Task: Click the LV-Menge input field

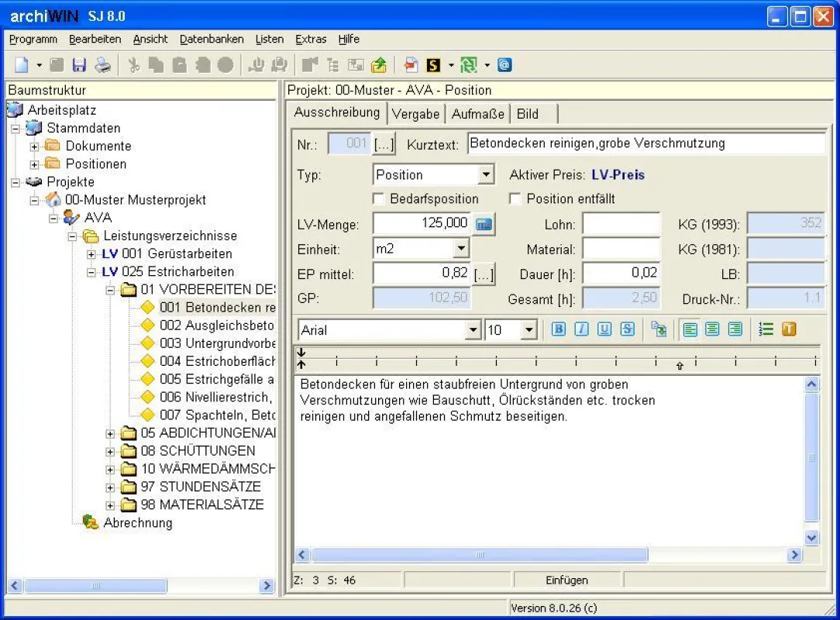Action: coord(422,223)
